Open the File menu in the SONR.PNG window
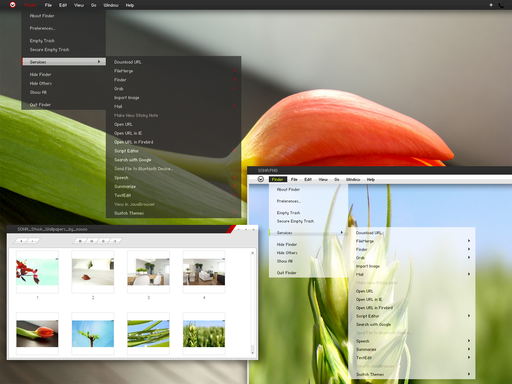The width and height of the screenshot is (512, 384). pyautogui.click(x=294, y=179)
